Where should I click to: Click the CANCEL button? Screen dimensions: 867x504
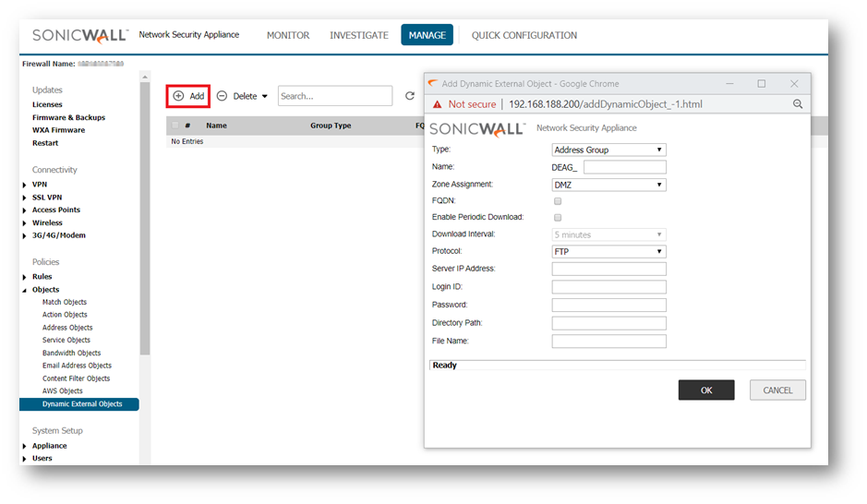(777, 390)
